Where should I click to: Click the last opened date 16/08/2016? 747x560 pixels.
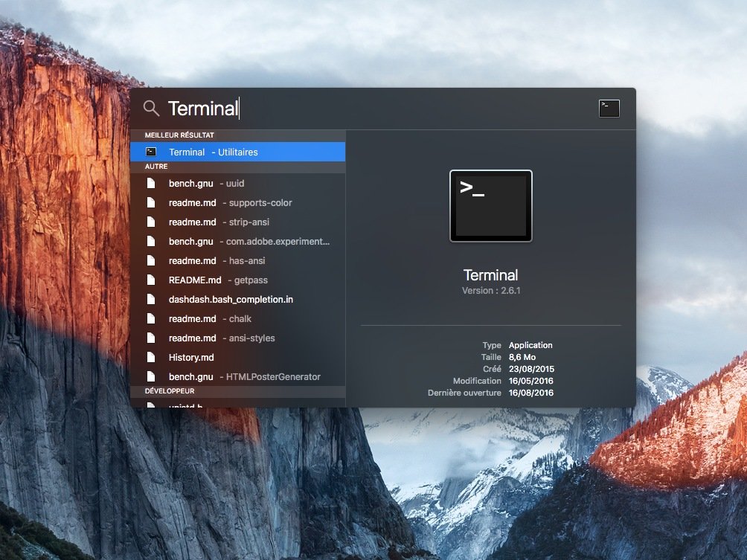[x=531, y=393]
